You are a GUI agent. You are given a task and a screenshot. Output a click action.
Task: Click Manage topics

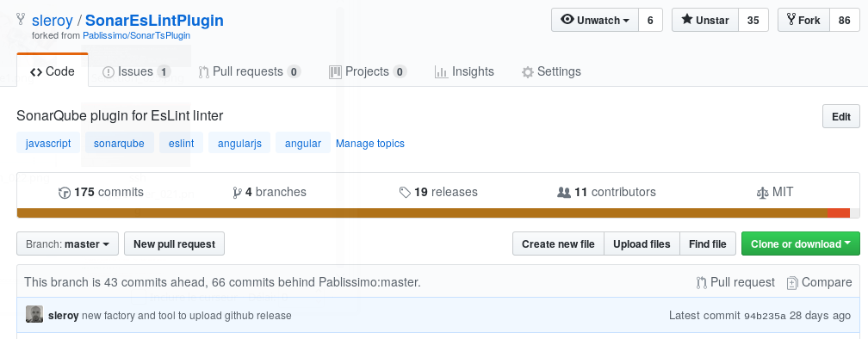click(369, 143)
